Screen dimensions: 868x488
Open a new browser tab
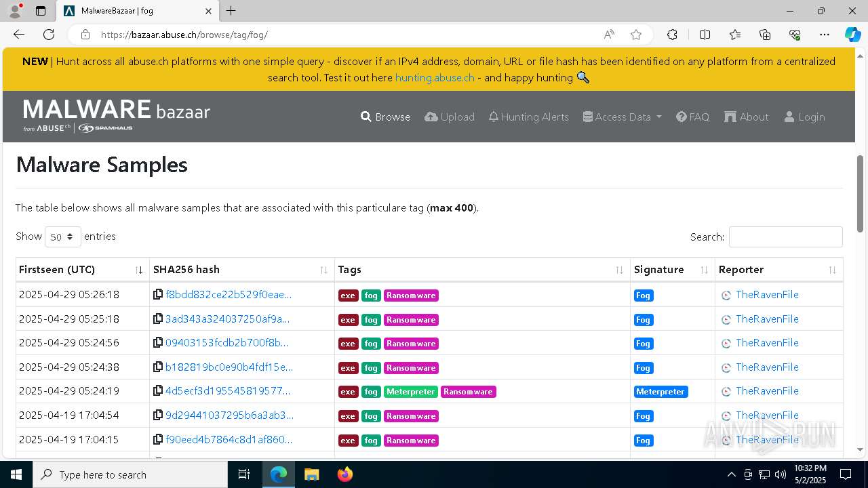231,11
